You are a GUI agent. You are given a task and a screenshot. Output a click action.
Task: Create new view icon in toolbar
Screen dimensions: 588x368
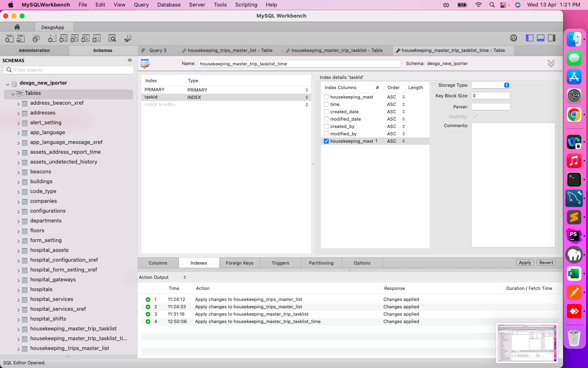coord(74,38)
